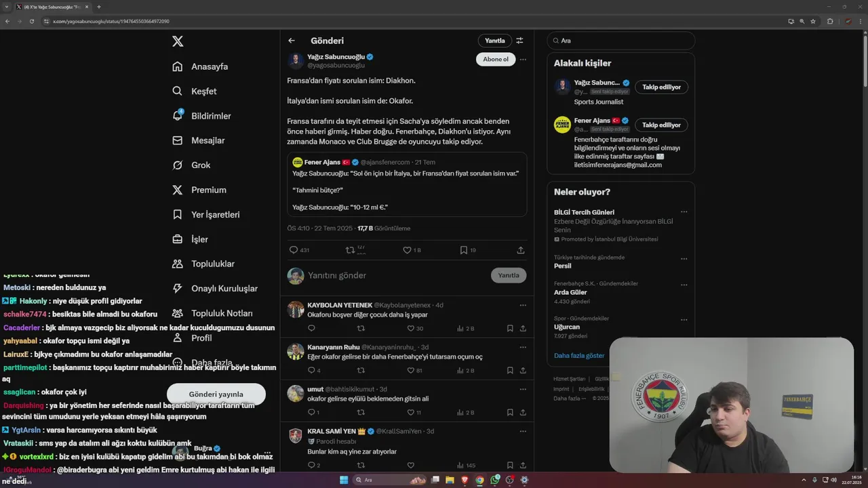The image size is (868, 488).
Task: Like umut's reply, 11 likes
Action: point(410,412)
